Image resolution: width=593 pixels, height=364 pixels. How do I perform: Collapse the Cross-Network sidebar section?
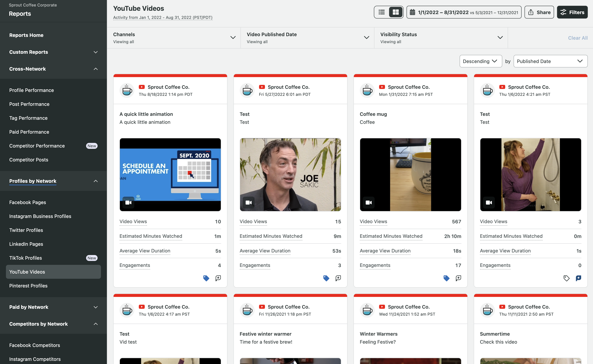(x=96, y=69)
